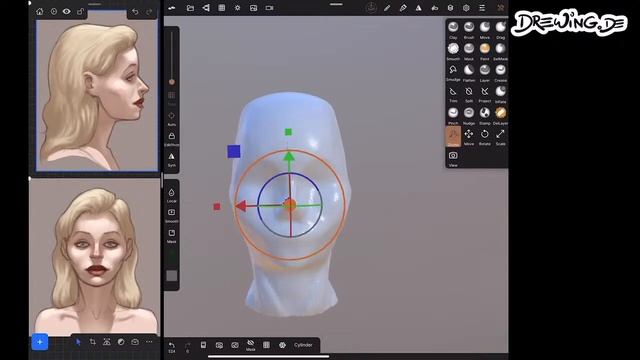Undo in the reference app

coord(135,11)
